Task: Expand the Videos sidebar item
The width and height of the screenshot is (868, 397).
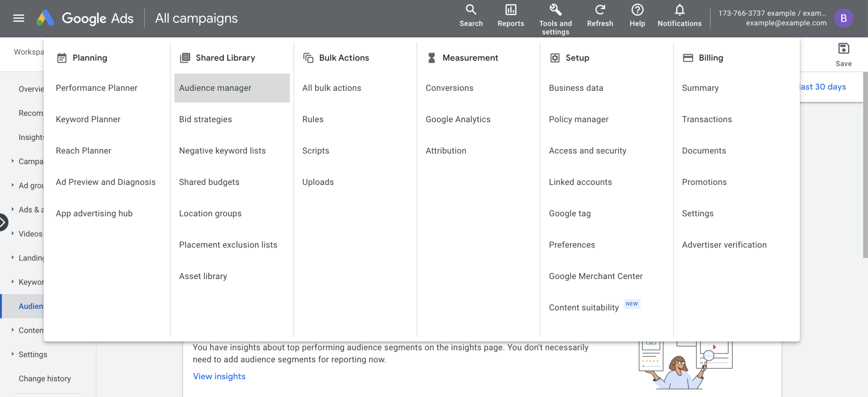Action: click(x=13, y=234)
